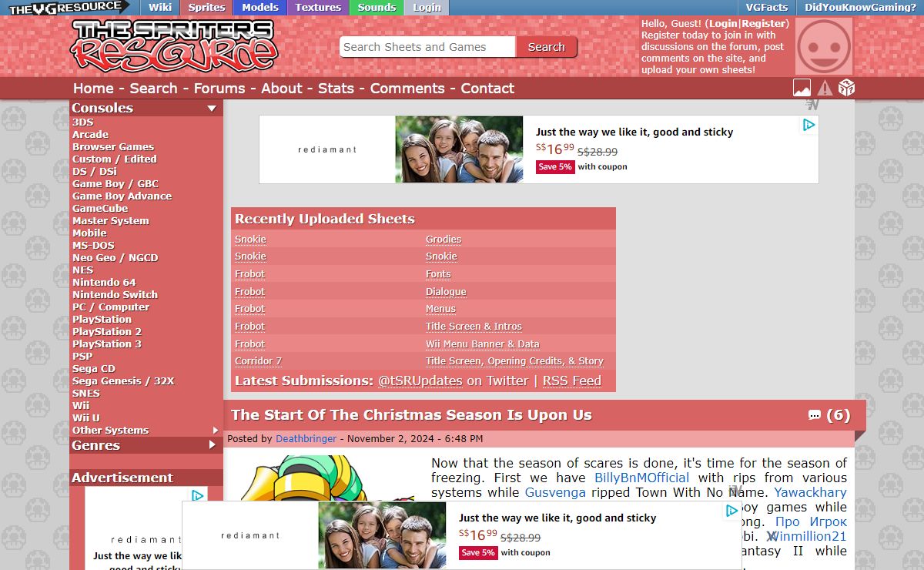Open the Login tab
This screenshot has width=924, height=570.
[427, 8]
